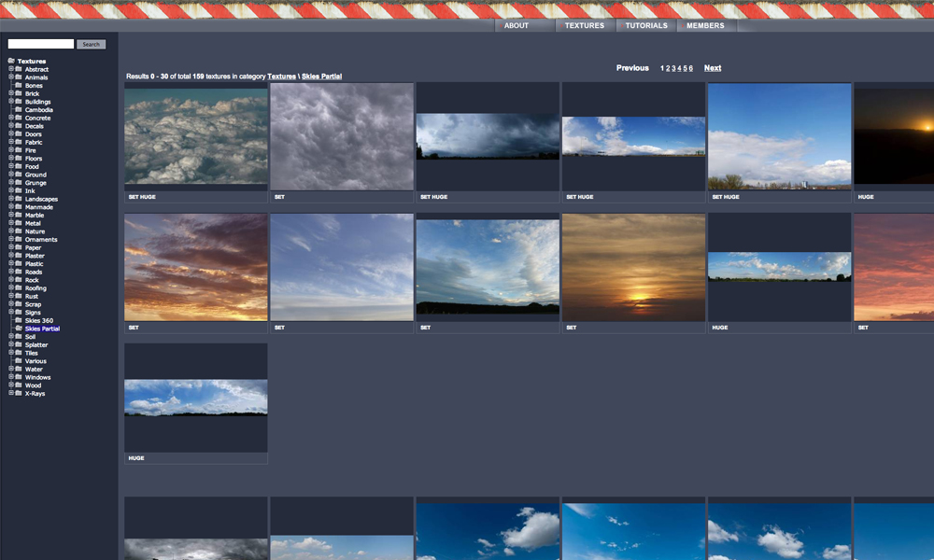Select the Metal folder icon

click(19, 223)
